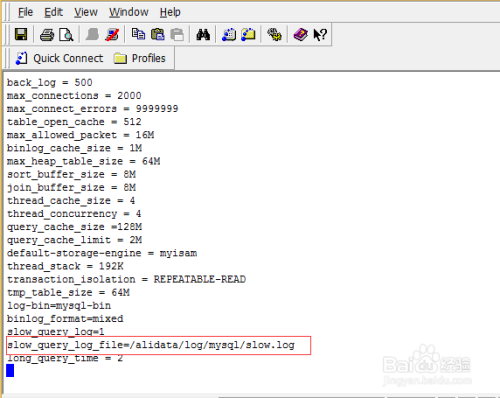Click the line back_log = 500
The height and width of the screenshot is (398, 500).
click(x=50, y=83)
